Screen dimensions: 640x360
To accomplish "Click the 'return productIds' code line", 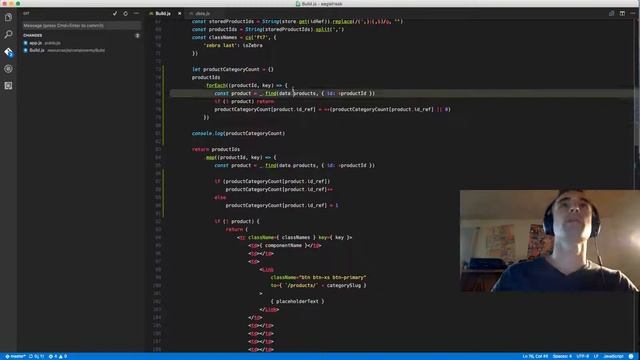I will pos(216,149).
